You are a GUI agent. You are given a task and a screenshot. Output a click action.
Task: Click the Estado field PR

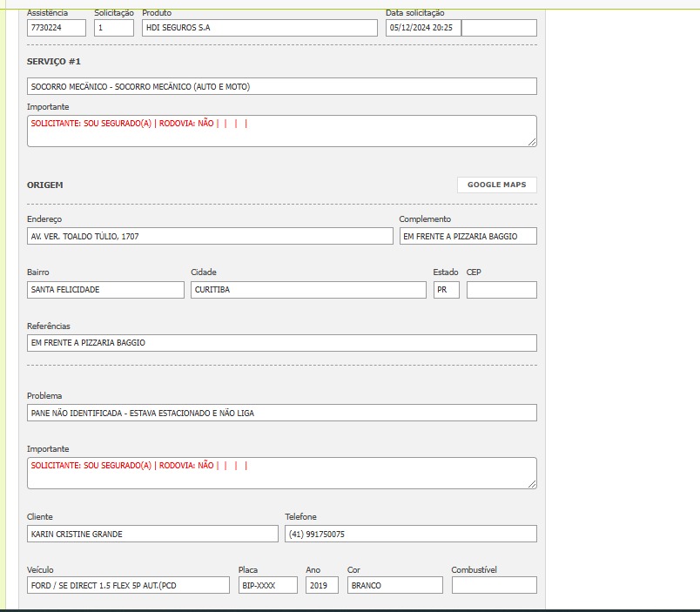tap(447, 290)
